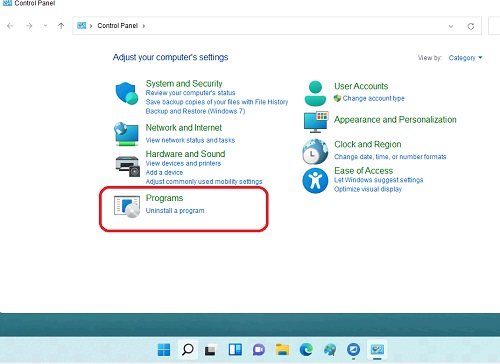This screenshot has height=364, width=500.
Task: Click Optimize visual display link
Action: tap(368, 189)
